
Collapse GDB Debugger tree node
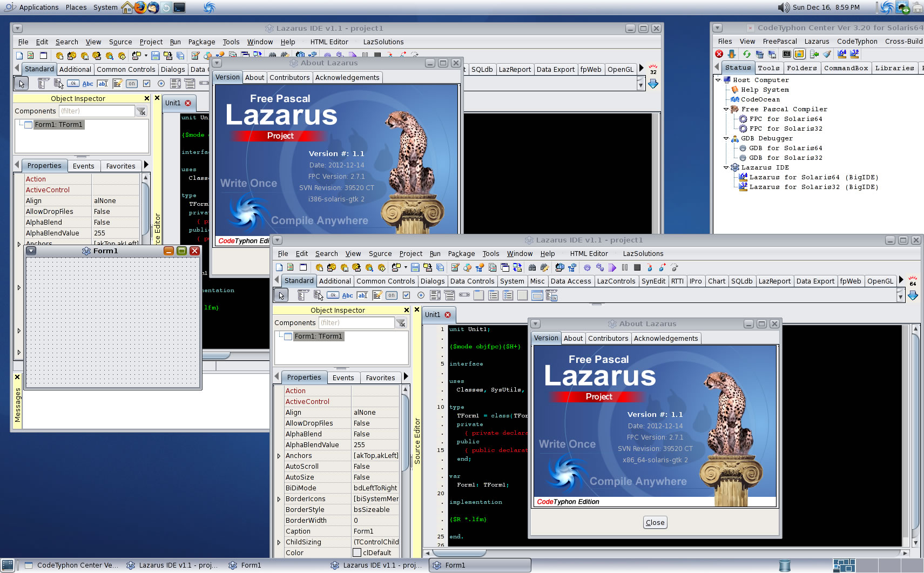coord(726,138)
